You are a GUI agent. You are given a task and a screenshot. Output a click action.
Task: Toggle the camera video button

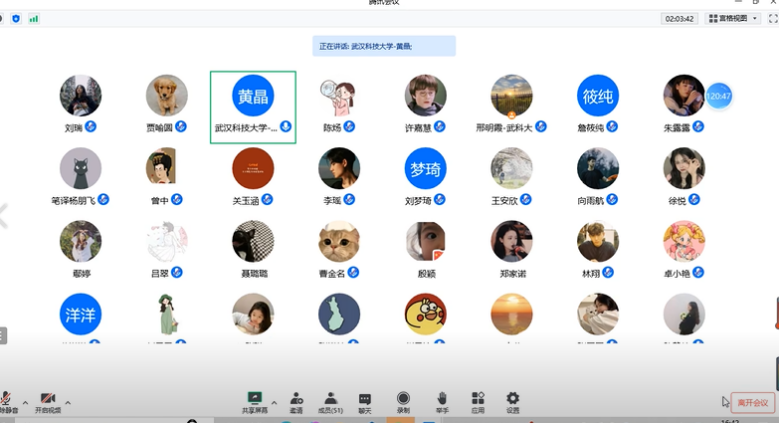coord(47,400)
